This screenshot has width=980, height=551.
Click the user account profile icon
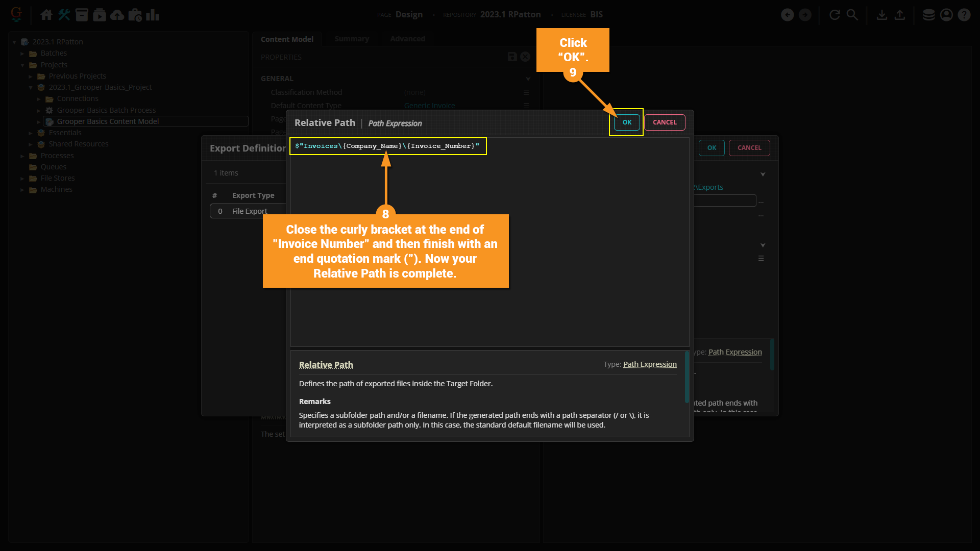pyautogui.click(x=946, y=15)
